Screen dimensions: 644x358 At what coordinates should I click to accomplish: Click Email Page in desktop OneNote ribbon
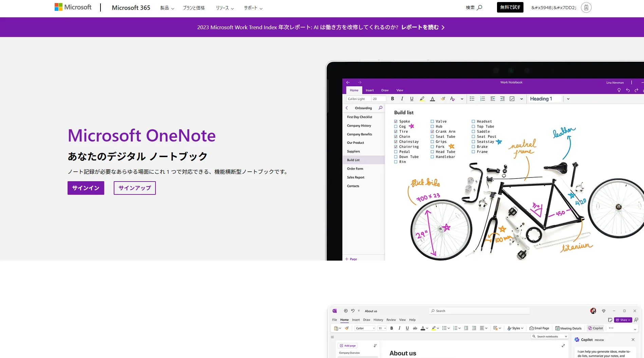tap(539, 328)
